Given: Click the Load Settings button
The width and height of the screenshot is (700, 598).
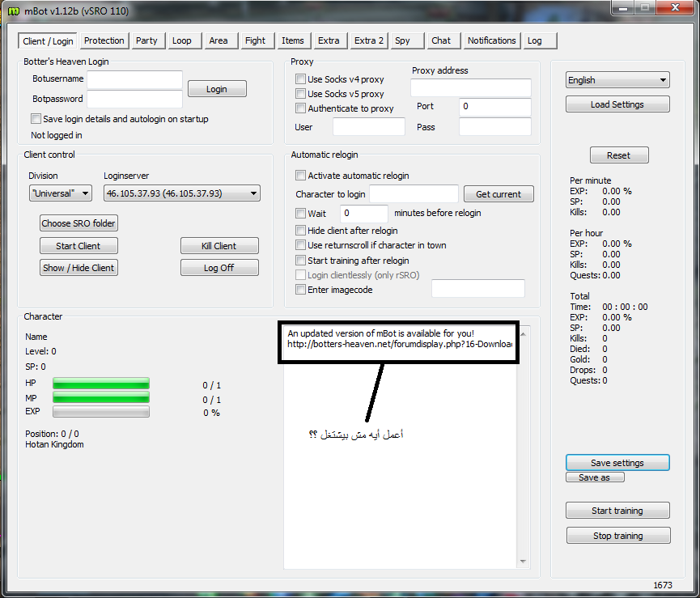Looking at the screenshot, I should click(x=617, y=104).
